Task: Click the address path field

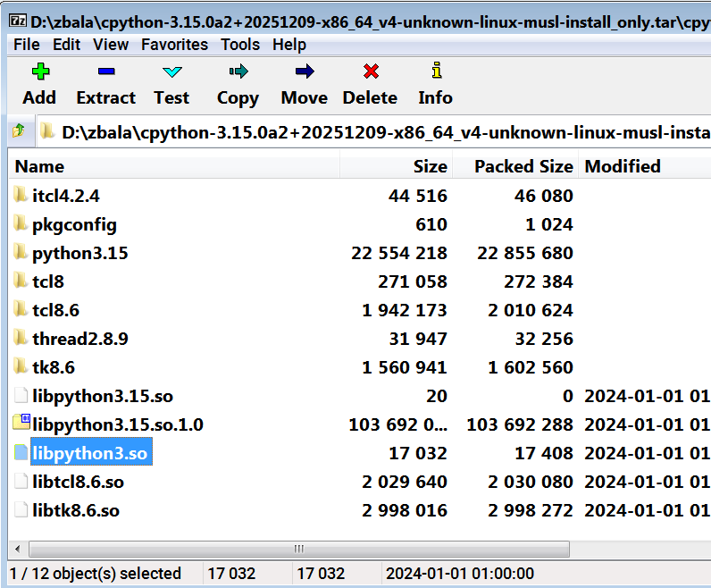Action: click(x=384, y=132)
